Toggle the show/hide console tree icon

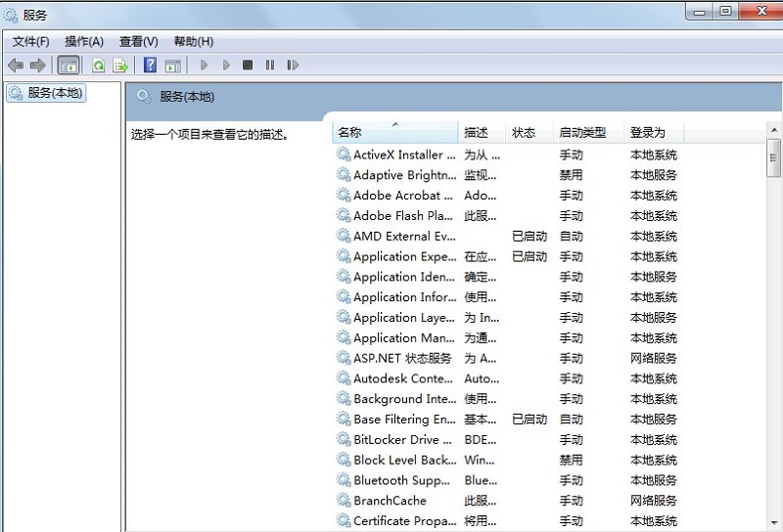[69, 65]
